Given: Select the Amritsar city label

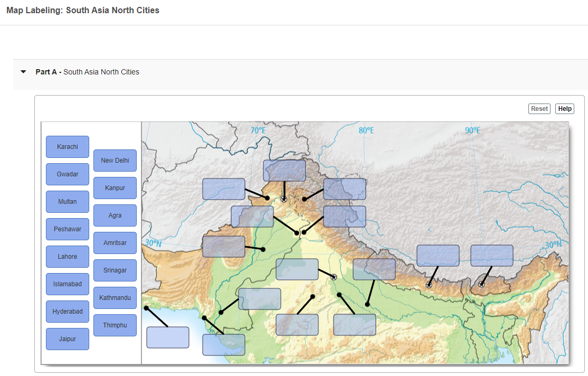Looking at the screenshot, I should [115, 242].
